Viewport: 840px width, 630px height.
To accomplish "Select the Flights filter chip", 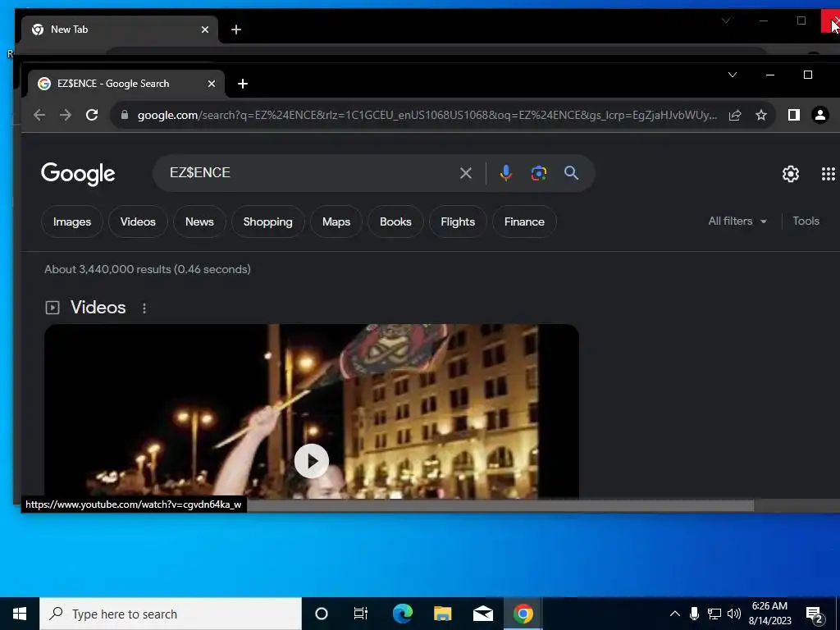I will click(x=458, y=221).
